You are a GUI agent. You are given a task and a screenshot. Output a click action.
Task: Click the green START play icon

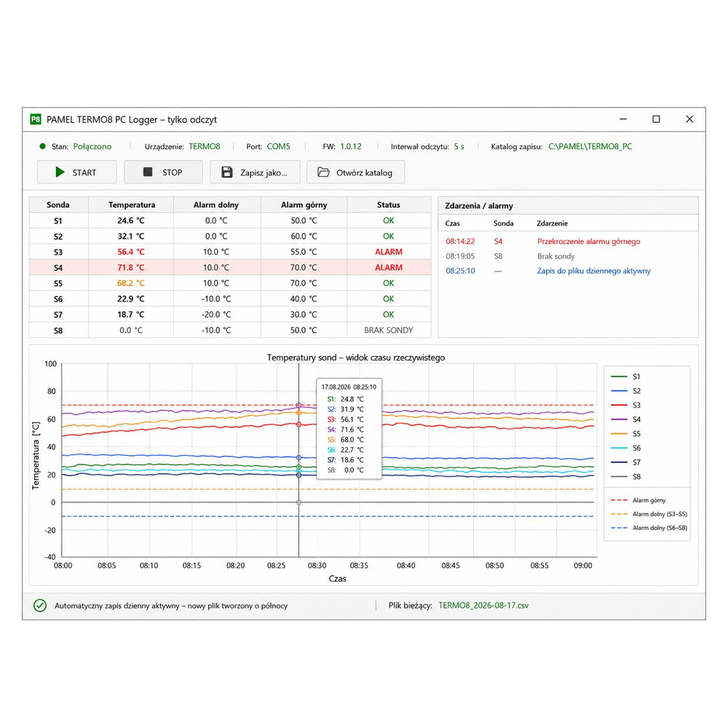(60, 173)
